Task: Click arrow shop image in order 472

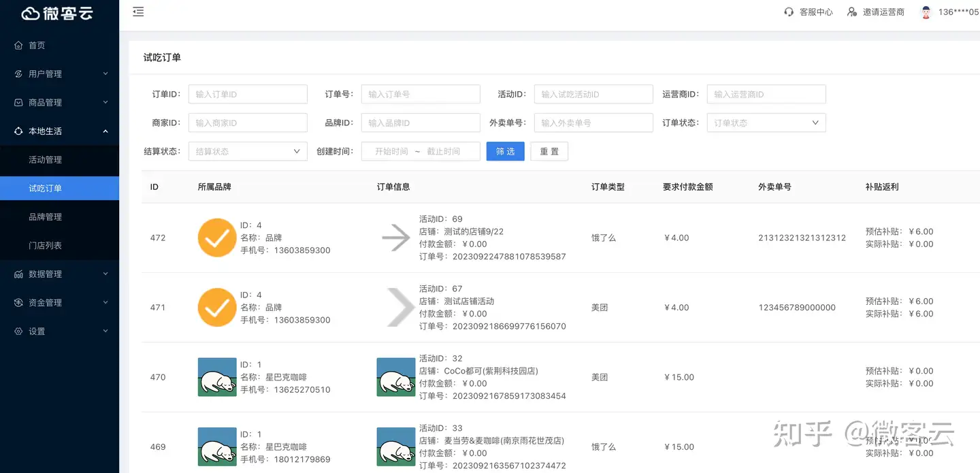Action: (396, 238)
